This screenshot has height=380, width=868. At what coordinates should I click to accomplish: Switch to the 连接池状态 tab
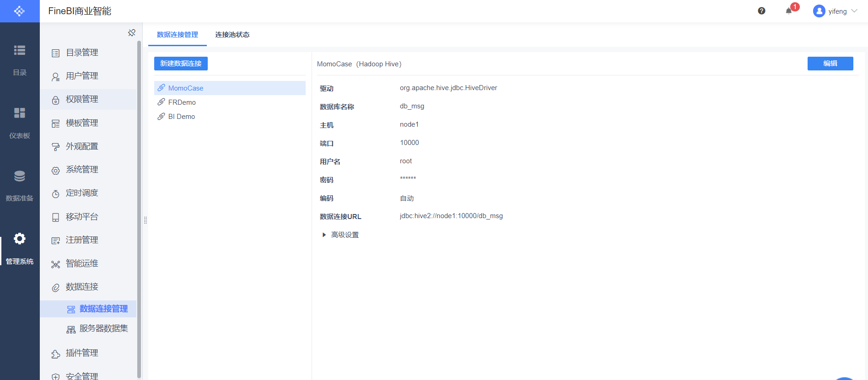pyautogui.click(x=232, y=35)
